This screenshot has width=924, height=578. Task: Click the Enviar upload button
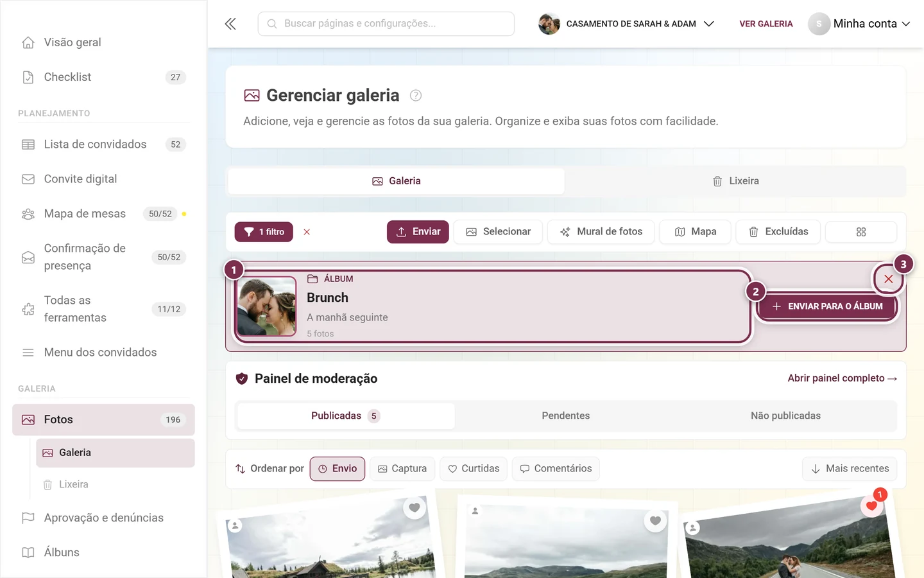click(418, 232)
